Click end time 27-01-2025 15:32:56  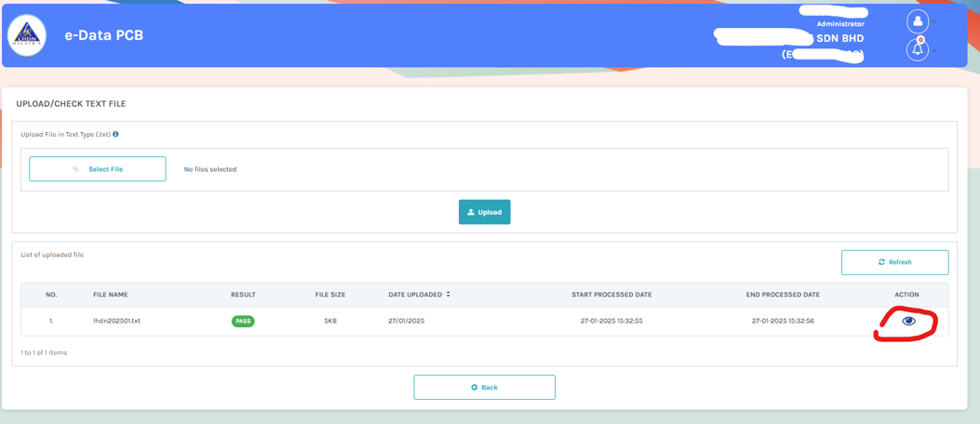783,321
